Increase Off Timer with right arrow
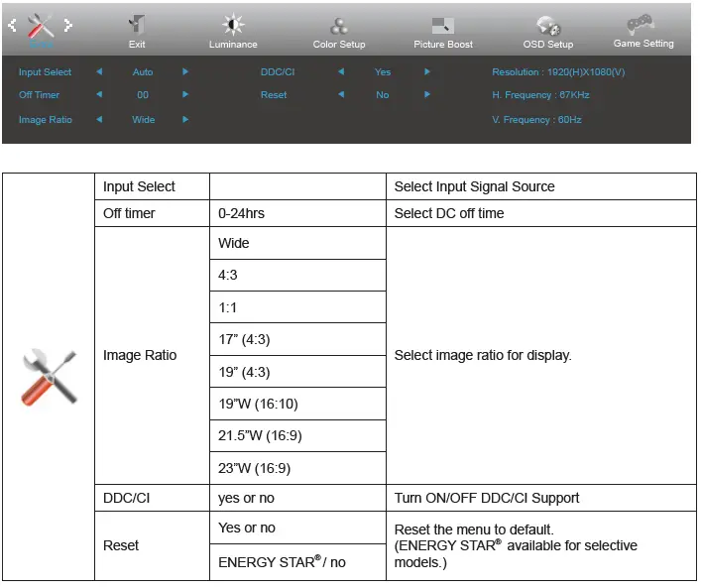701x588 pixels. click(x=185, y=94)
